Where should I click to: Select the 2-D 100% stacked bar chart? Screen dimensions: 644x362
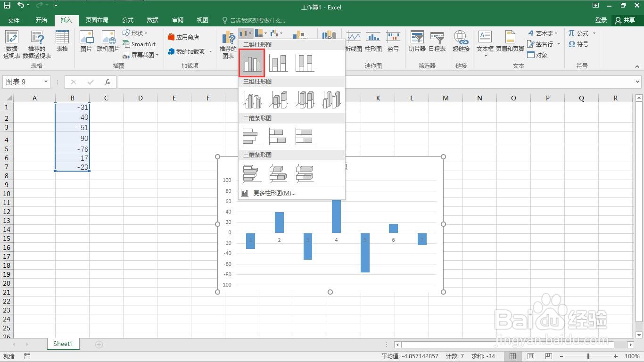(305, 136)
